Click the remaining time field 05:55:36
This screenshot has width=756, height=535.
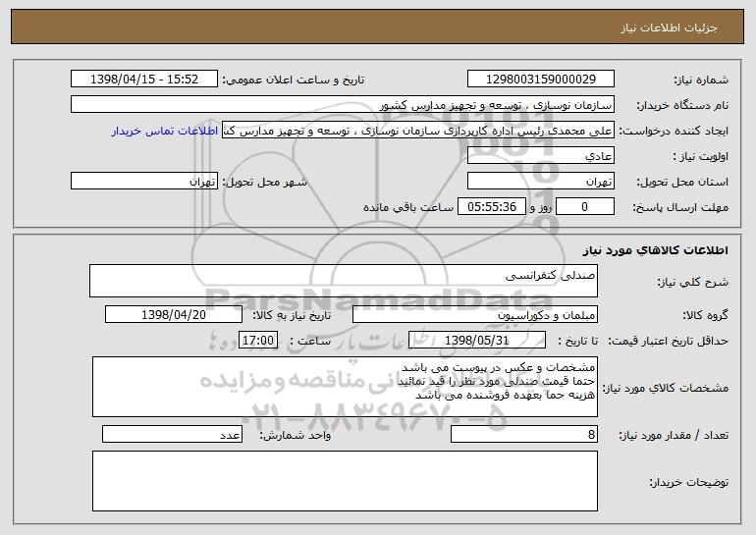[492, 207]
